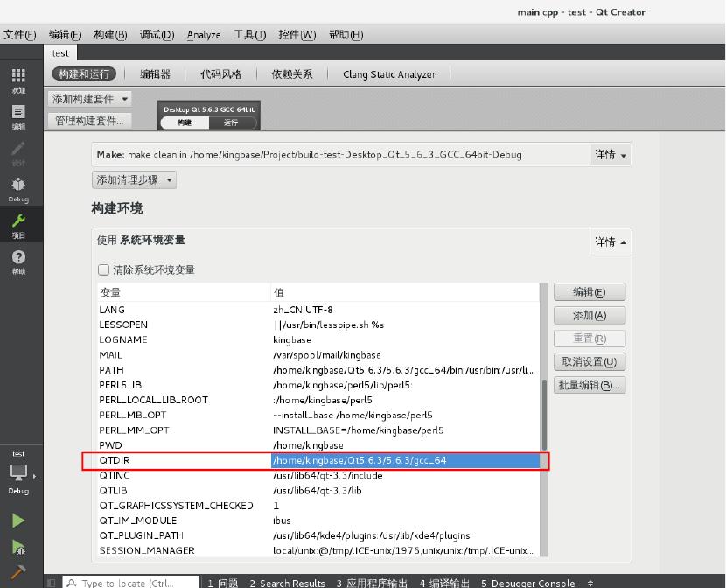Open the Welcome mode icon
Screen dimensions: 726x588
(18, 80)
